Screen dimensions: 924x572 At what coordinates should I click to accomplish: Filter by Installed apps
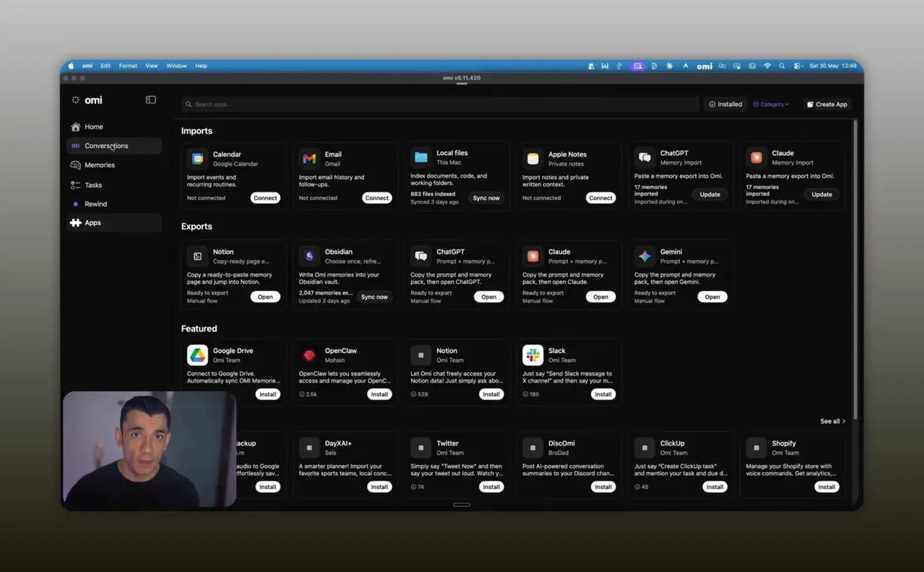(725, 104)
